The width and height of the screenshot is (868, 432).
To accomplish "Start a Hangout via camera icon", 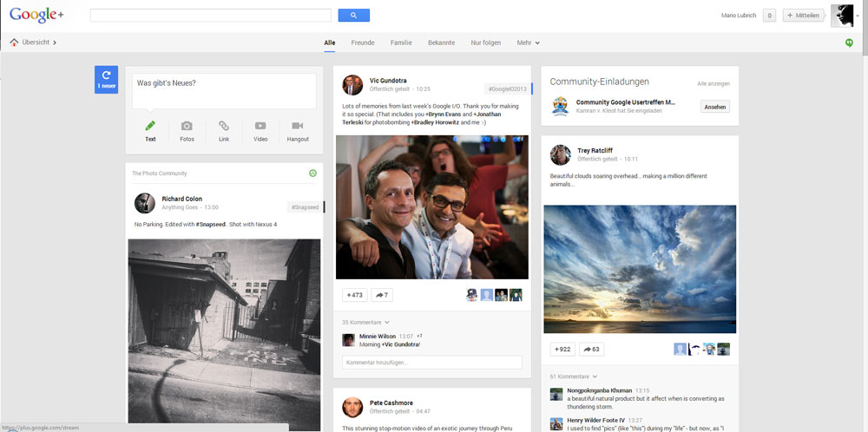I will pyautogui.click(x=298, y=127).
